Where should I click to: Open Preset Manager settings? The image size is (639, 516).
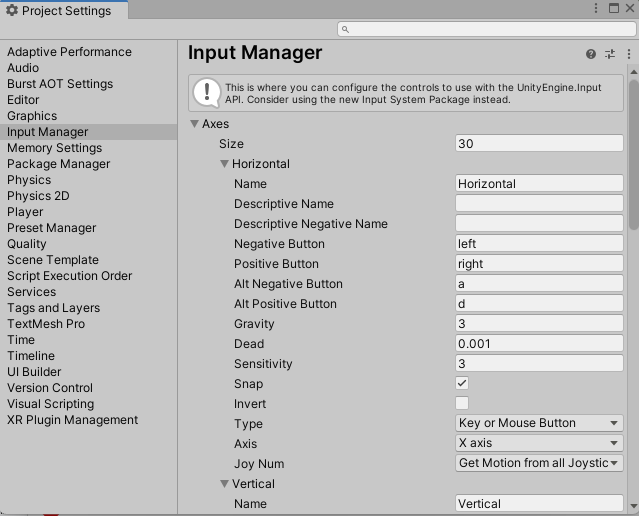51,228
